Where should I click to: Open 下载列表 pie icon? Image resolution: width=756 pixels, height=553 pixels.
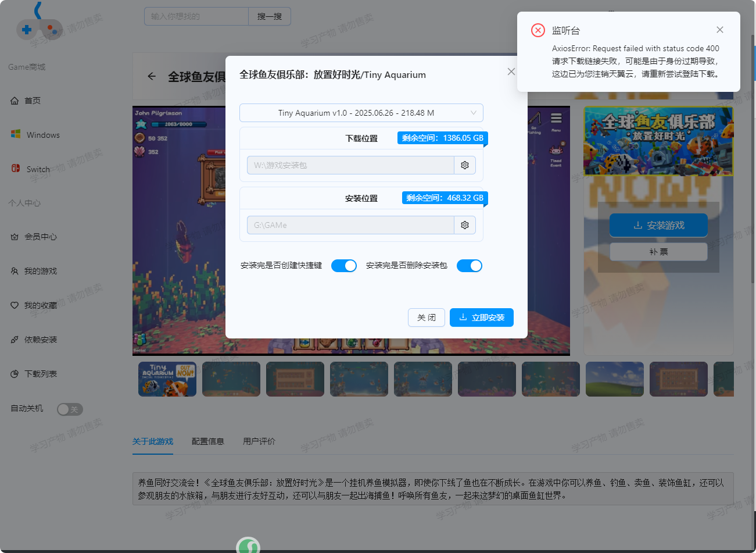(x=15, y=374)
